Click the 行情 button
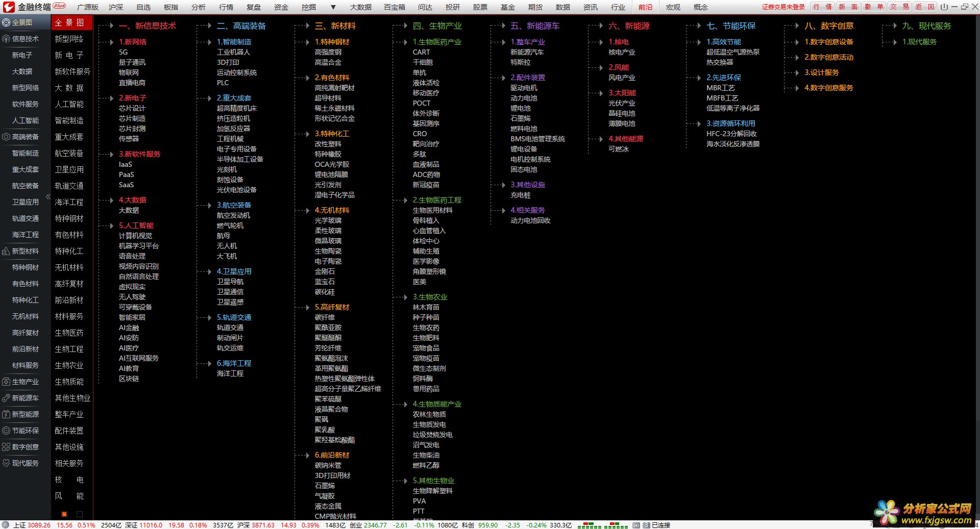Viewport: 980px width, 529px height. click(x=823, y=7)
